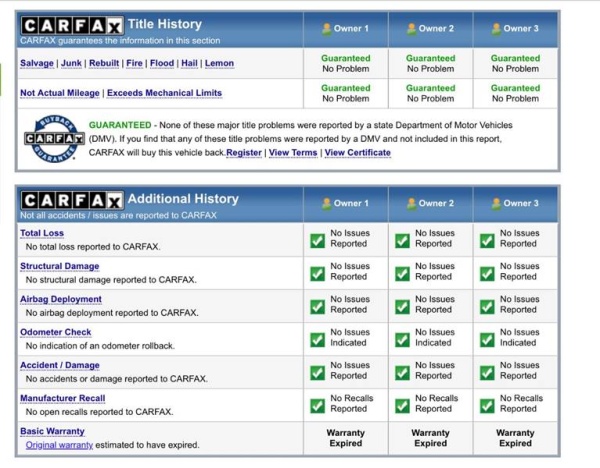Screen dimensions: 600x468
Task: Open the Structural Damage link
Action: (59, 266)
